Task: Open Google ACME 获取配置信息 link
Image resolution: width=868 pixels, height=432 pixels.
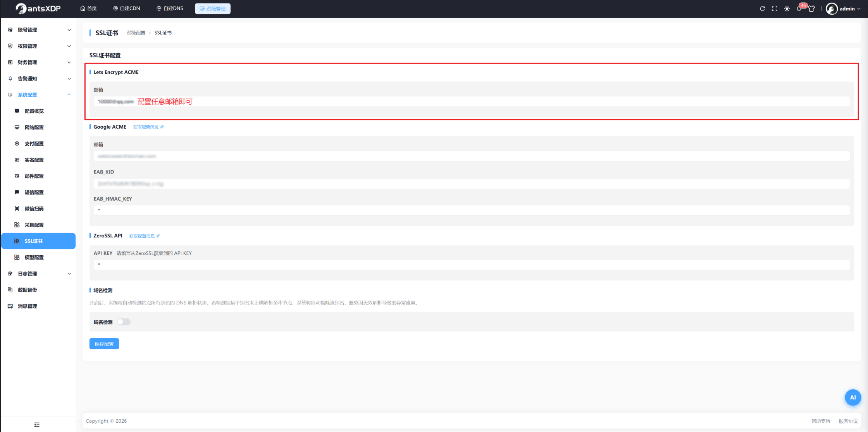Action: pos(148,127)
